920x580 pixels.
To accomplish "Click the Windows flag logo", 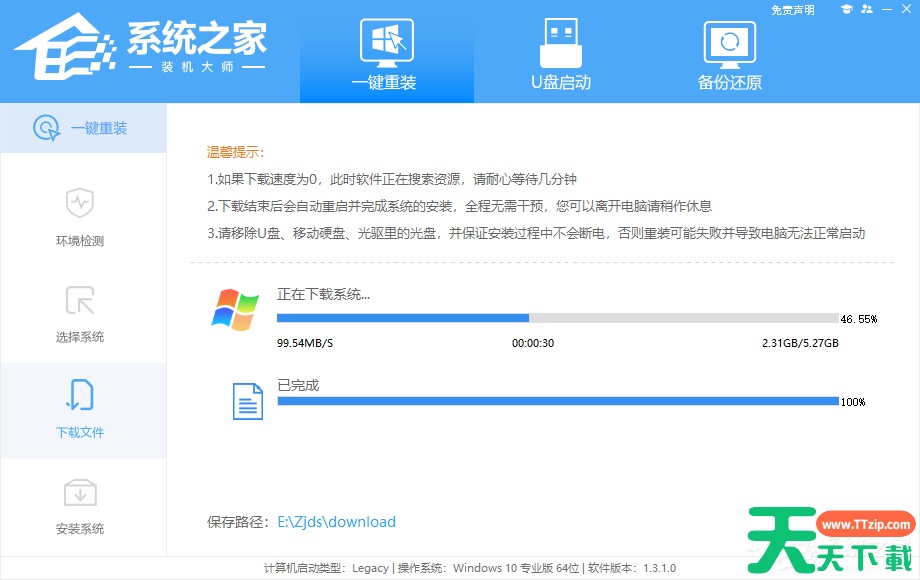I will click(235, 309).
